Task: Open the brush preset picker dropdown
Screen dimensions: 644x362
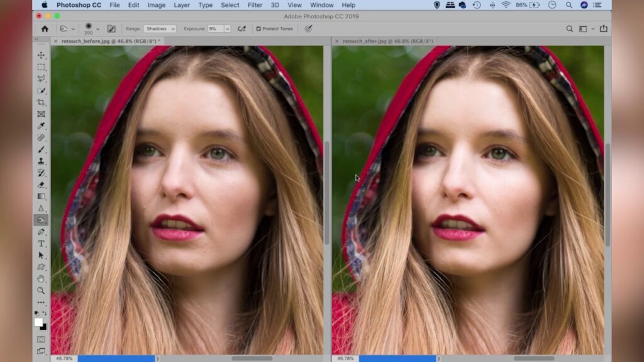Action: pyautogui.click(x=97, y=29)
